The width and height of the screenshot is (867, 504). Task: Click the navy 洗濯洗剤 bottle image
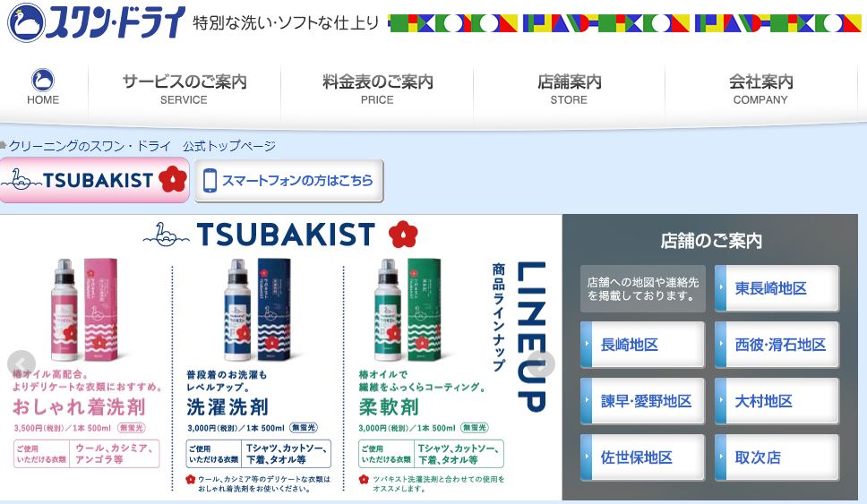coord(258,310)
